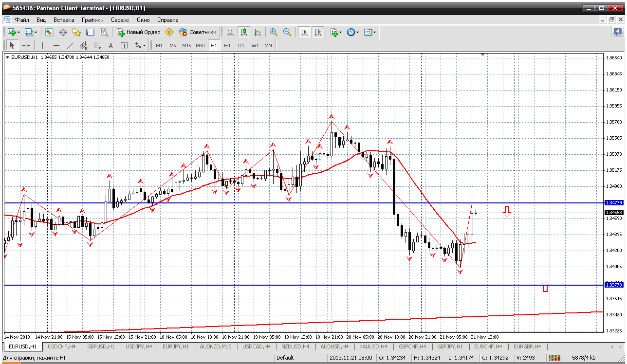Viewport: 627px width, 364px height.
Task: Click the chart shift triangle marker
Action: pos(482,55)
